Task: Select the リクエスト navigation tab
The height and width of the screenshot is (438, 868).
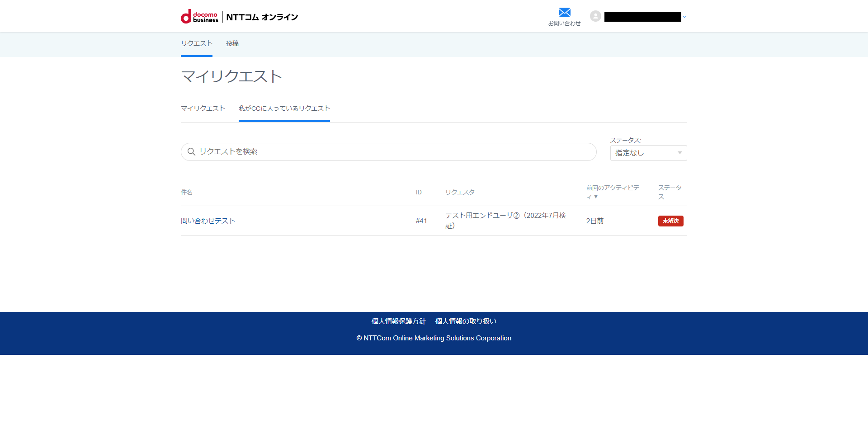Action: tap(197, 43)
